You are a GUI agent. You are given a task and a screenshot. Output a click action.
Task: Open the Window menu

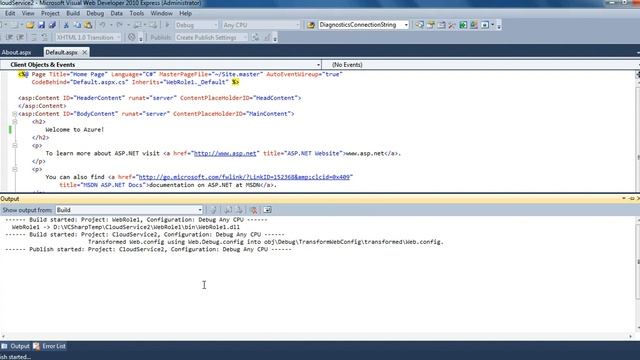(162, 13)
